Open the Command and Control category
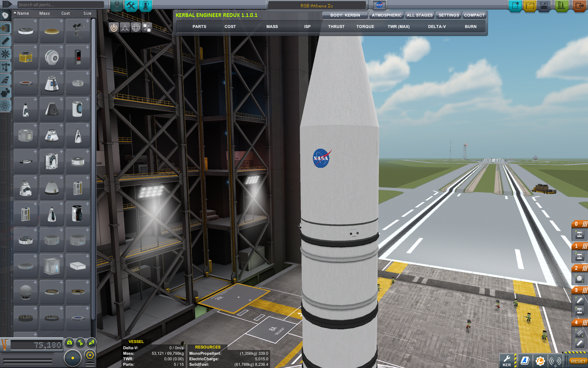Screen dimensions: 588x368 point(5,54)
